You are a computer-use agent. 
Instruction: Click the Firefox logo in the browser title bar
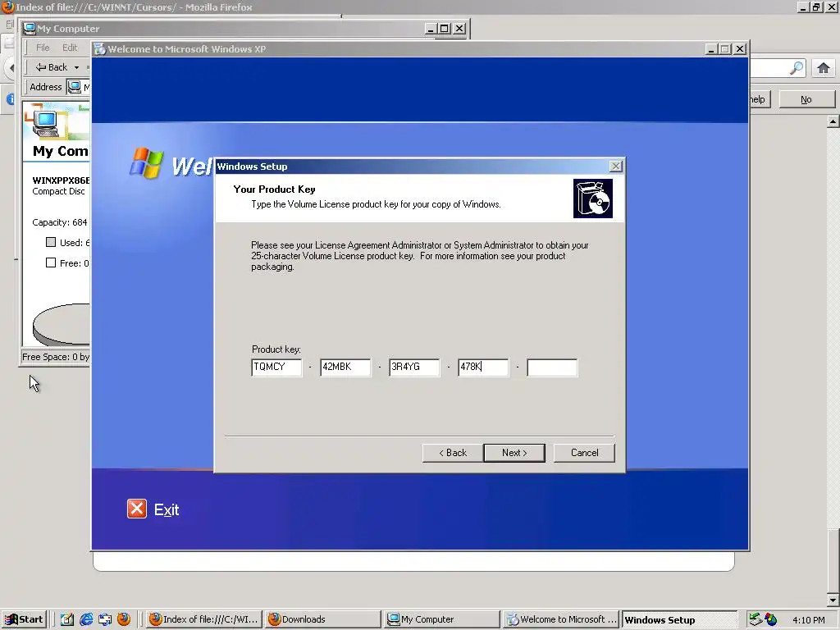7,7
